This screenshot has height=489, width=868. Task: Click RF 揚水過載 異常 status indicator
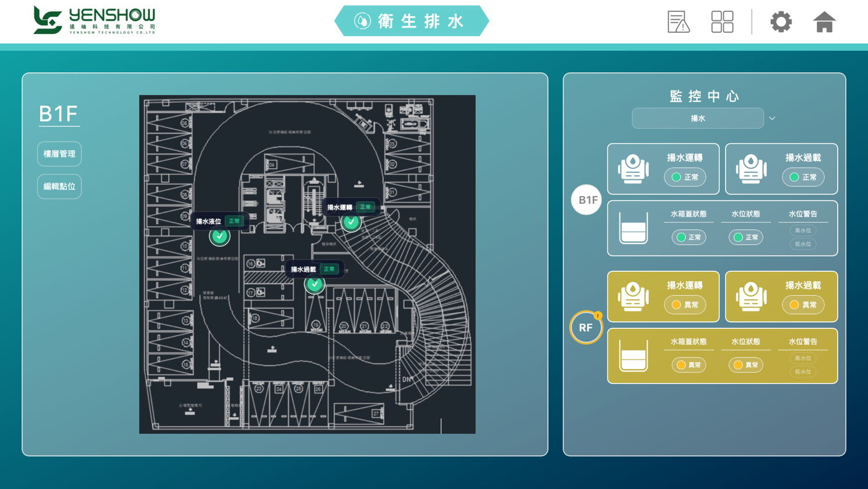(x=803, y=304)
